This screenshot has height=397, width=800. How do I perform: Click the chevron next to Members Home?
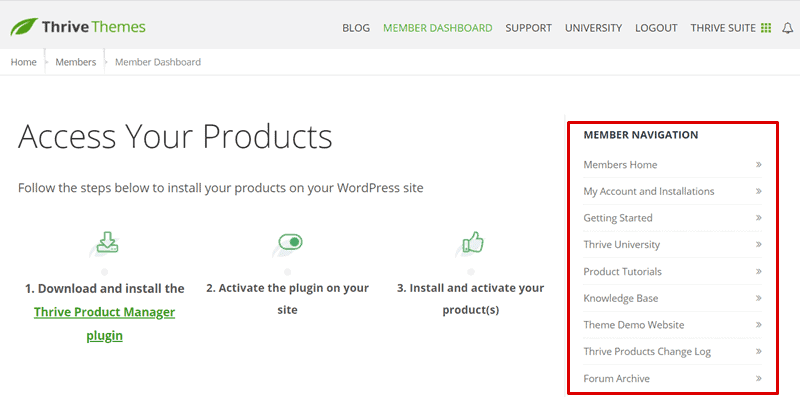[x=759, y=164]
